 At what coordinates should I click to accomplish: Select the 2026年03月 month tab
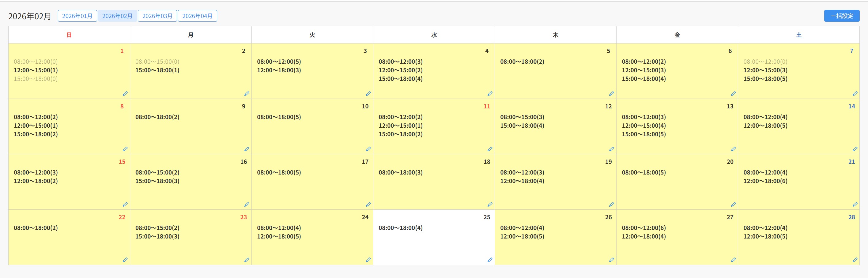point(157,16)
